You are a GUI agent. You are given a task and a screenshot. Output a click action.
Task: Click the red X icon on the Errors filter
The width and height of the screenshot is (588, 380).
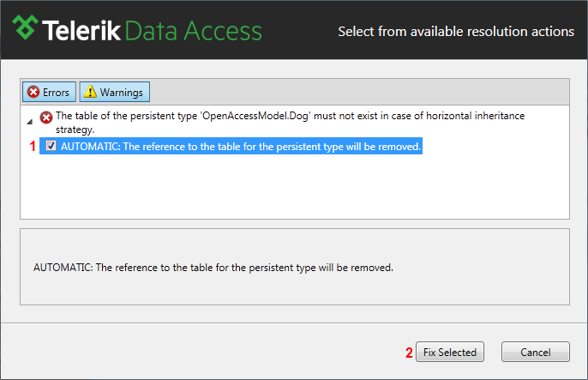(x=33, y=92)
